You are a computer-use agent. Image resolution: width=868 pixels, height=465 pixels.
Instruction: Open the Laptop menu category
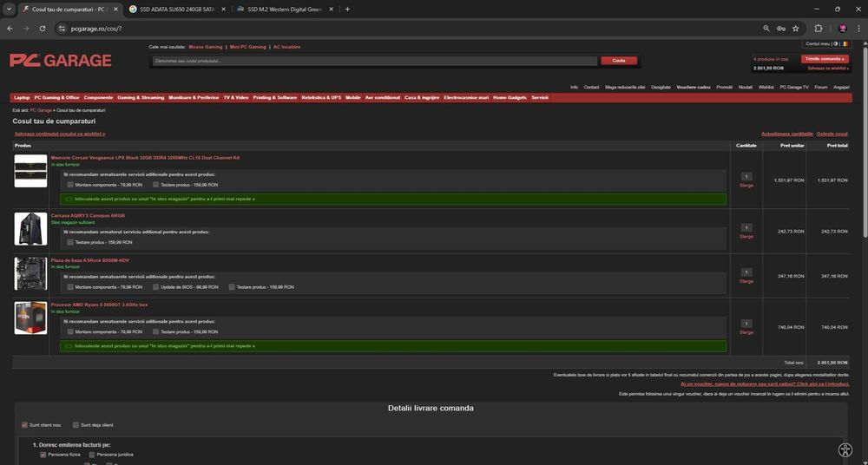pyautogui.click(x=23, y=97)
